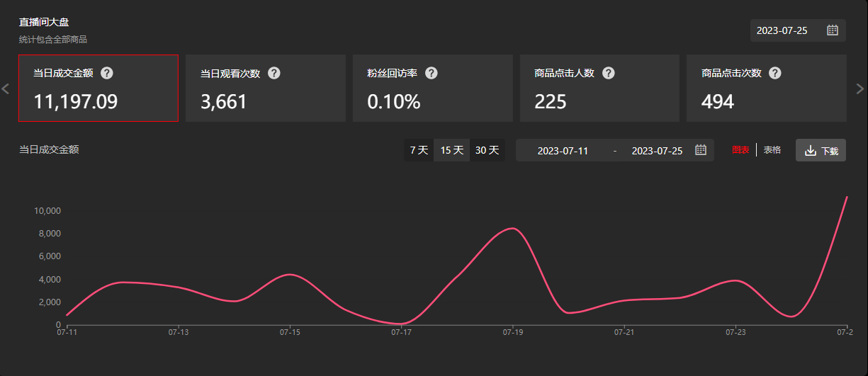Edit the start date 2023-07-11 field

pos(563,151)
